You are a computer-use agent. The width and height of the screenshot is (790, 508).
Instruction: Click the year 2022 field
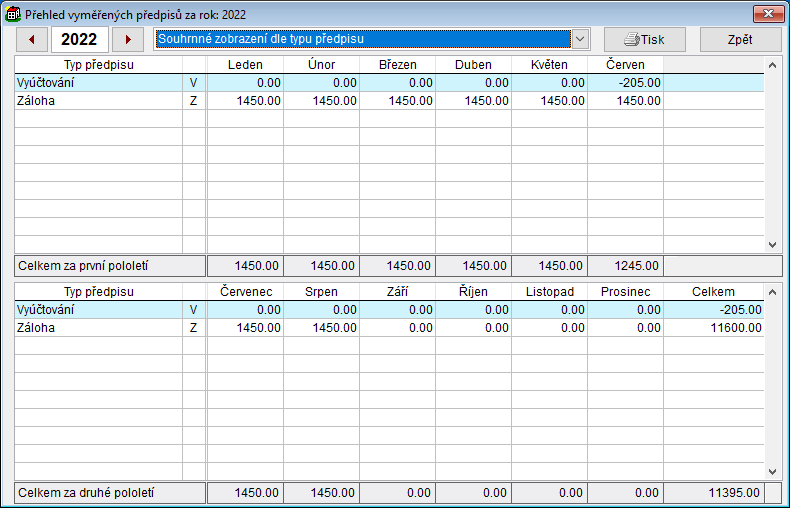tap(79, 39)
